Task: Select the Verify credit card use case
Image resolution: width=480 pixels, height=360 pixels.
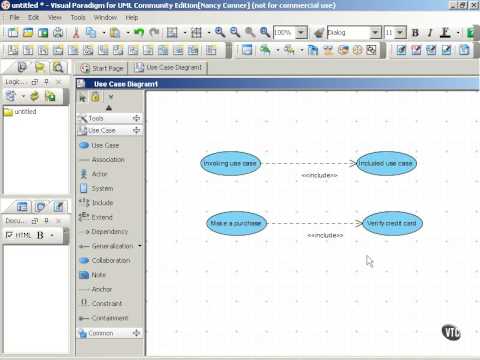Action: (392, 223)
